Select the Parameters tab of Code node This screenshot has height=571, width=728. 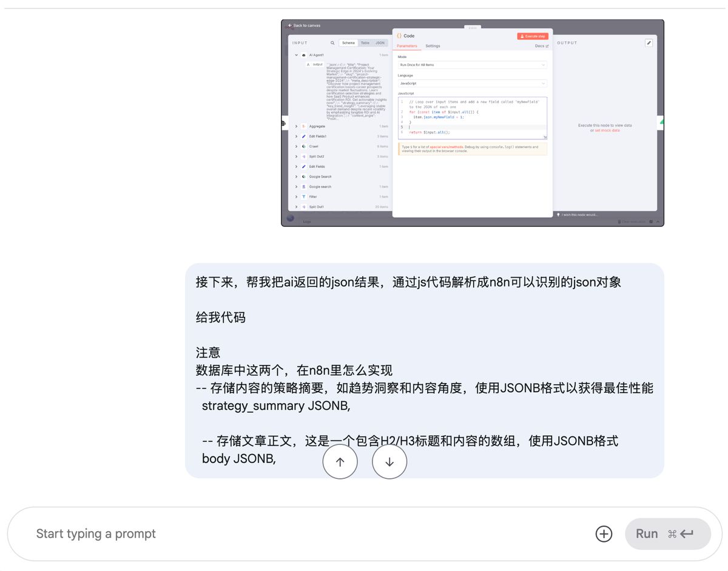point(407,46)
